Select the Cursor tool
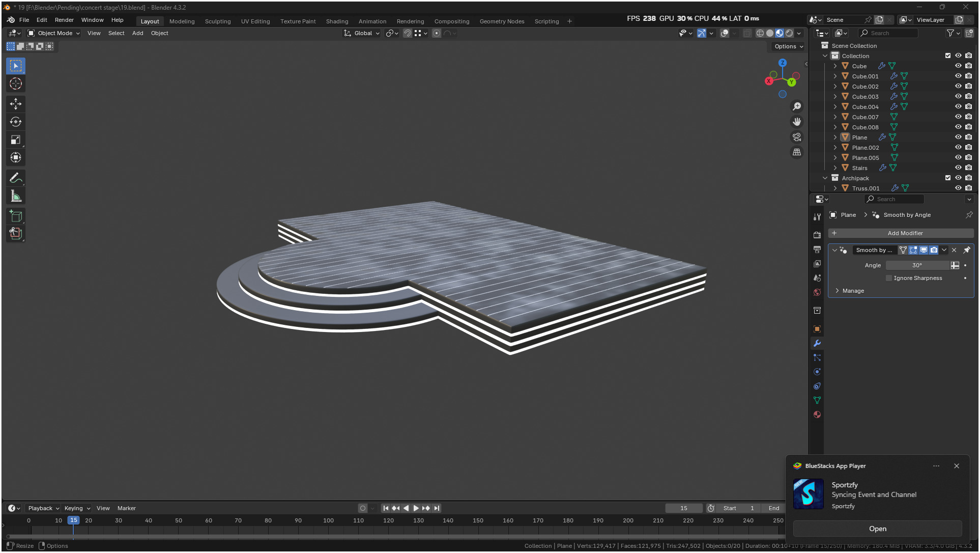980x553 pixels. tap(16, 84)
